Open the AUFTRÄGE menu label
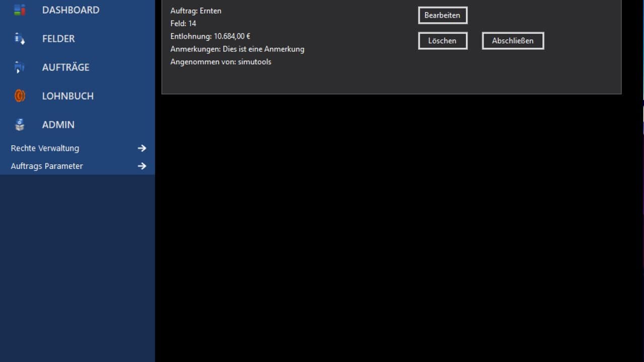Viewport: 644px width, 362px height. (65, 67)
